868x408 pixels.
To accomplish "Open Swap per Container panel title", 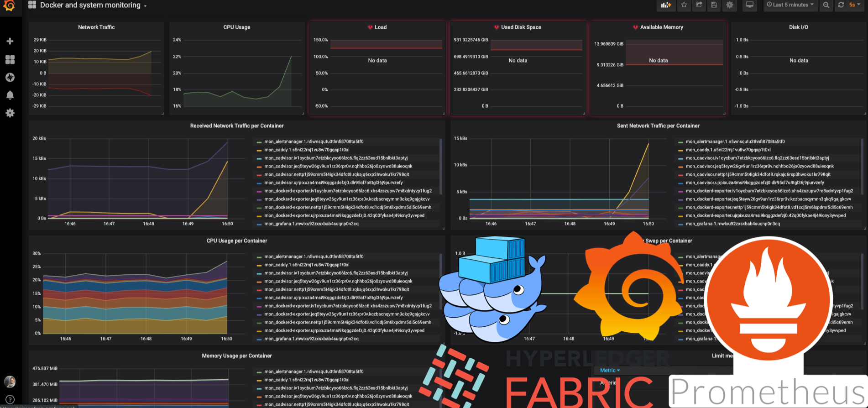I will 669,241.
